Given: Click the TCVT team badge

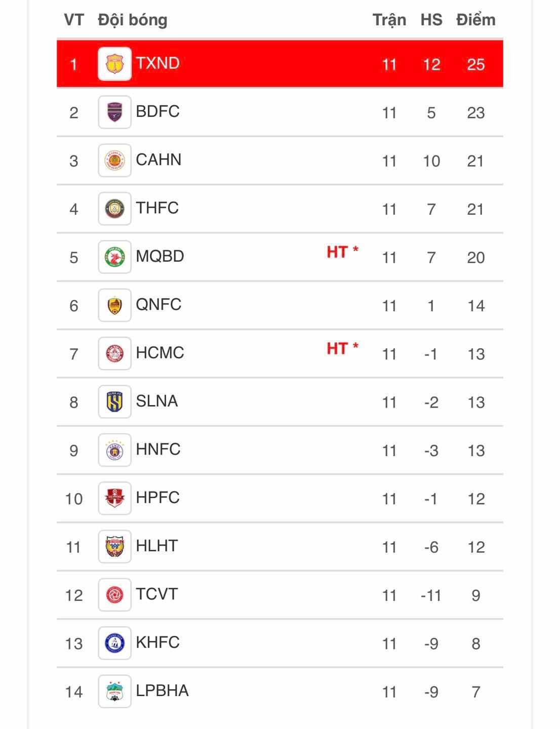Looking at the screenshot, I should 114,595.
